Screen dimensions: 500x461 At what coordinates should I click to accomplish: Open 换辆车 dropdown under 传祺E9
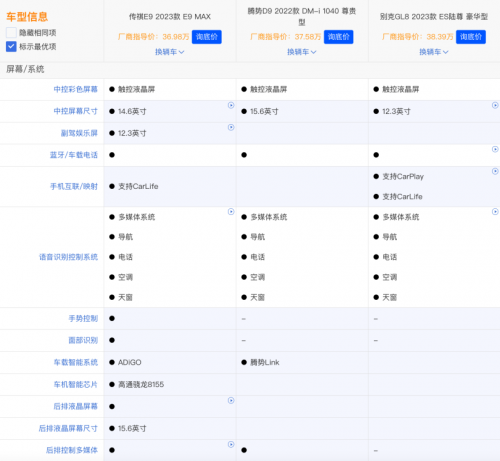(x=170, y=52)
